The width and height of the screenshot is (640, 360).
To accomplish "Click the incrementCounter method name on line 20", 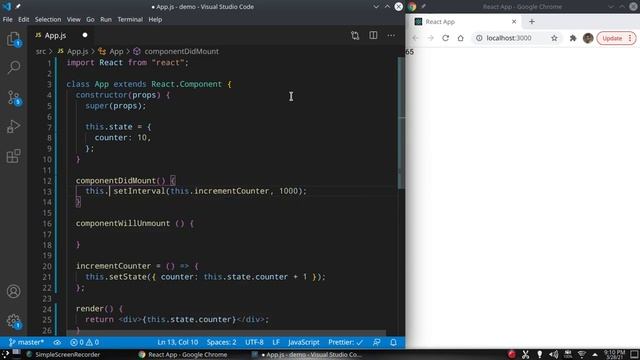I will (x=113, y=266).
